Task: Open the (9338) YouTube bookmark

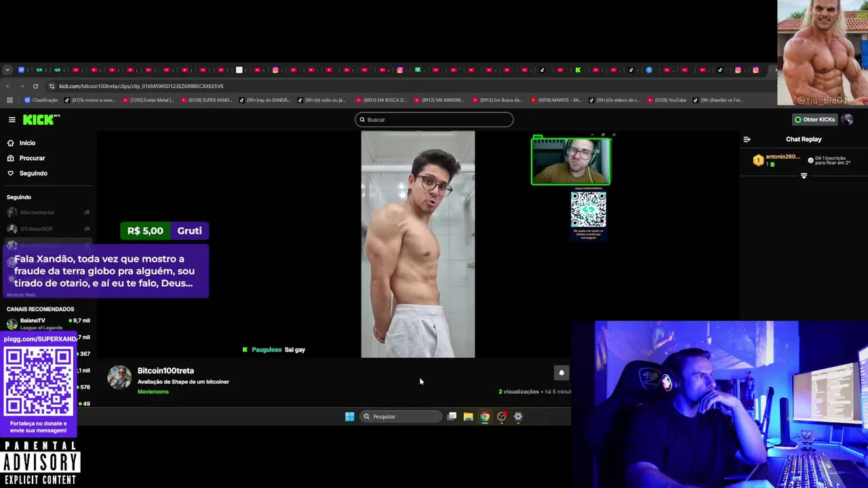Action: pyautogui.click(x=667, y=100)
